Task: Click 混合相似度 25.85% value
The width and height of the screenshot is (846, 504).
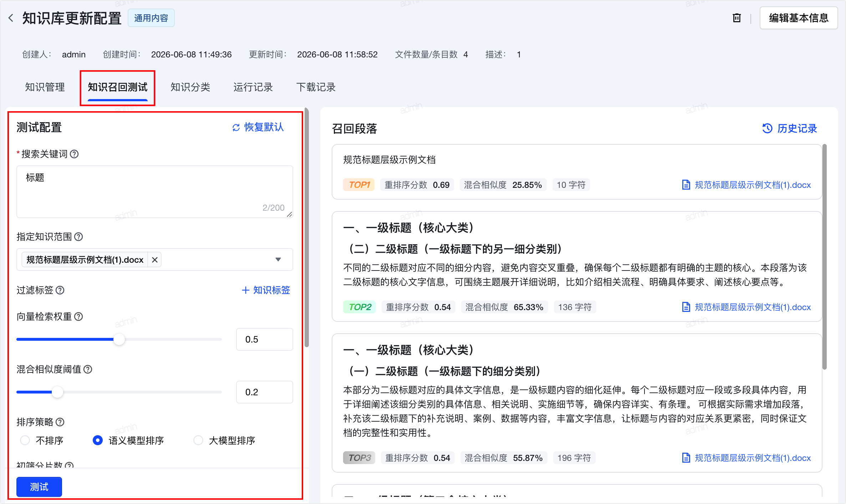Action: 527,185
